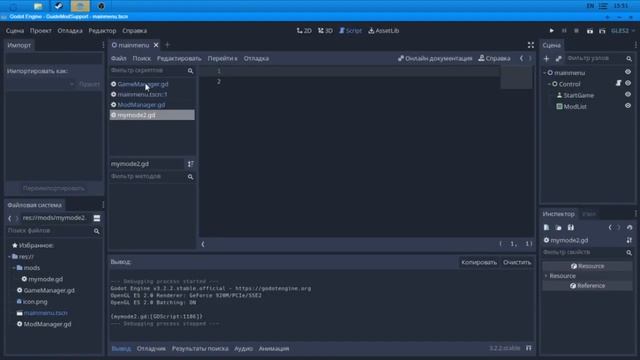This screenshot has height=360, width=640.
Task: Open the script editor Поиск menu
Action: point(142,58)
